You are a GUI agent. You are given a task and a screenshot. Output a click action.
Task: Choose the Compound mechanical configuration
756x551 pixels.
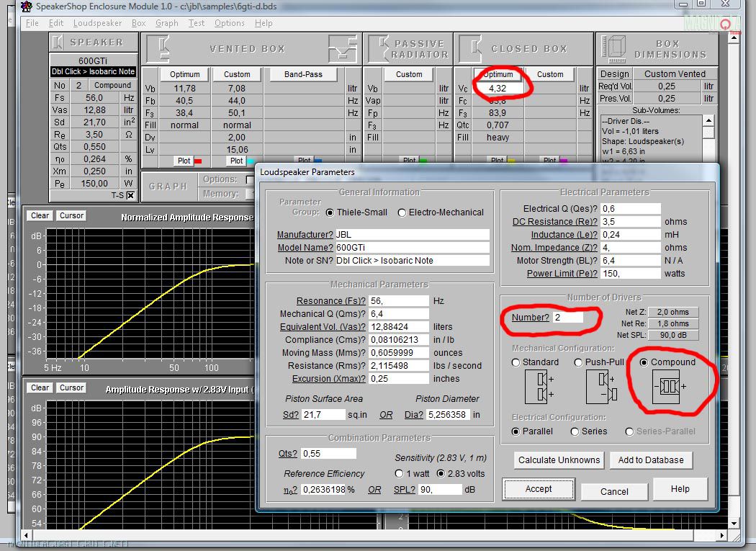pos(644,362)
